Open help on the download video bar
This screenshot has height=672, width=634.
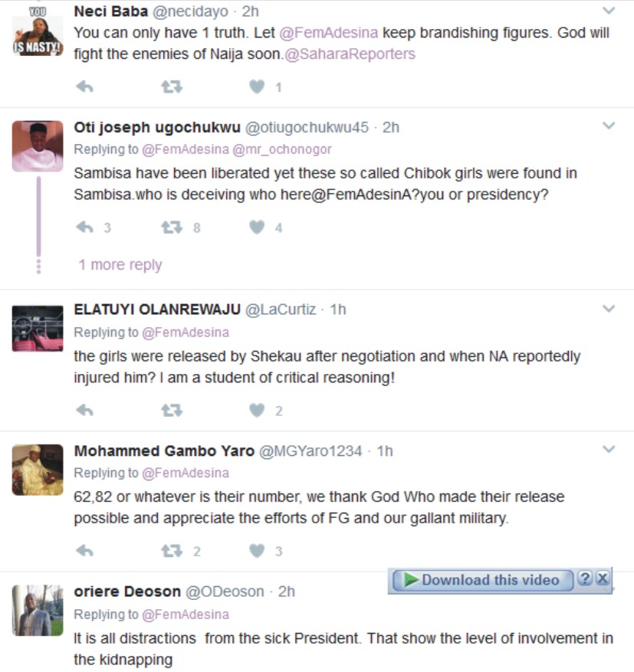586,579
